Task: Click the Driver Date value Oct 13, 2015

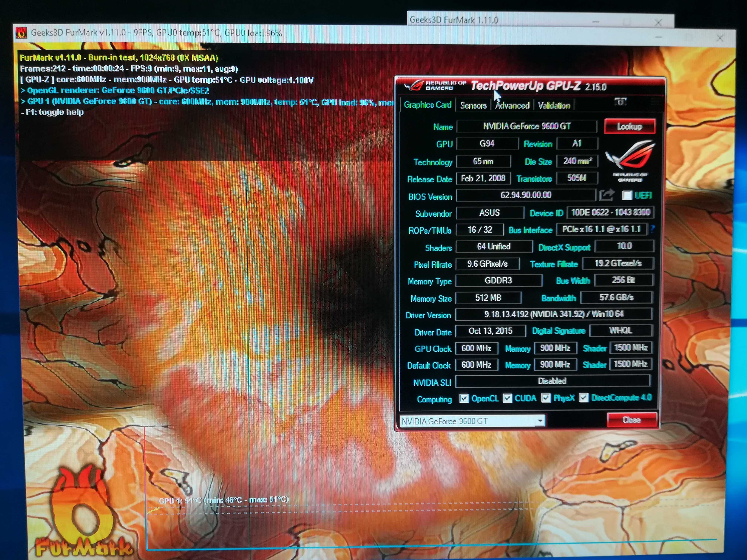Action: click(491, 331)
